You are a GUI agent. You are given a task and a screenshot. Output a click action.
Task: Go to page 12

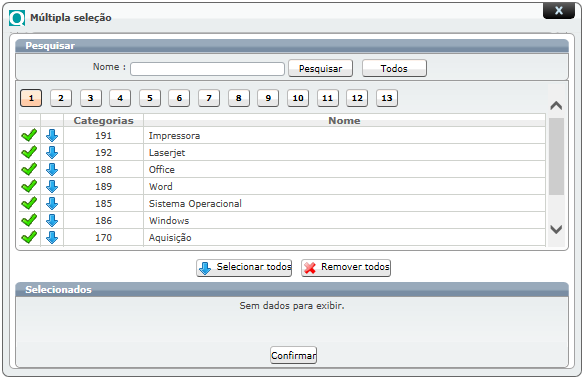tap(357, 98)
